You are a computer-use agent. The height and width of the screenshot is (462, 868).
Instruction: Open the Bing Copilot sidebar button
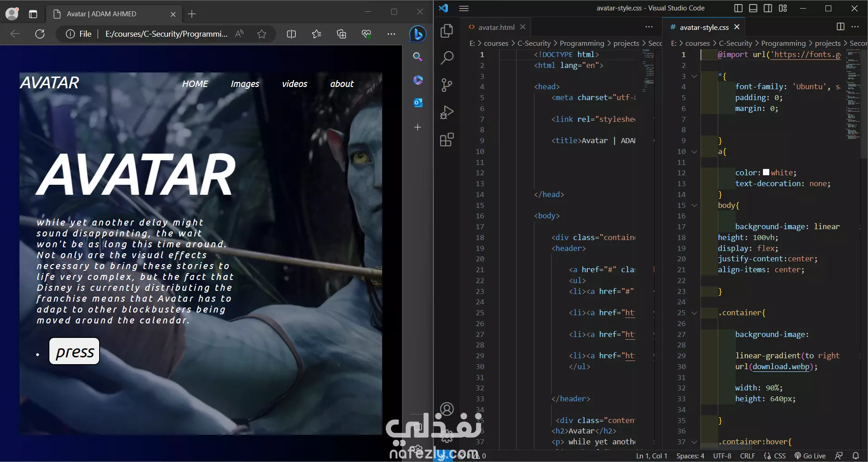coord(417,34)
